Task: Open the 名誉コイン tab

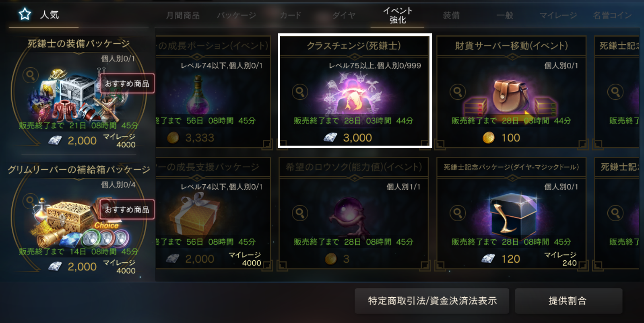Action: pos(612,15)
